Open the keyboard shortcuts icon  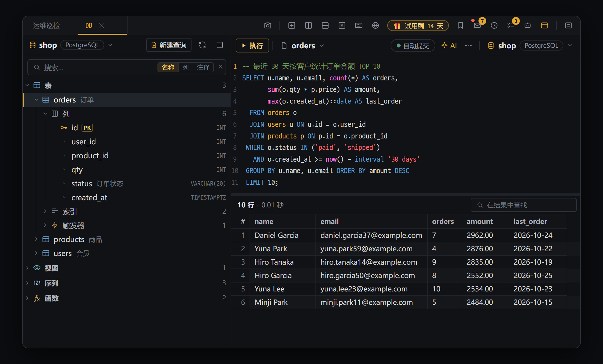point(359,26)
